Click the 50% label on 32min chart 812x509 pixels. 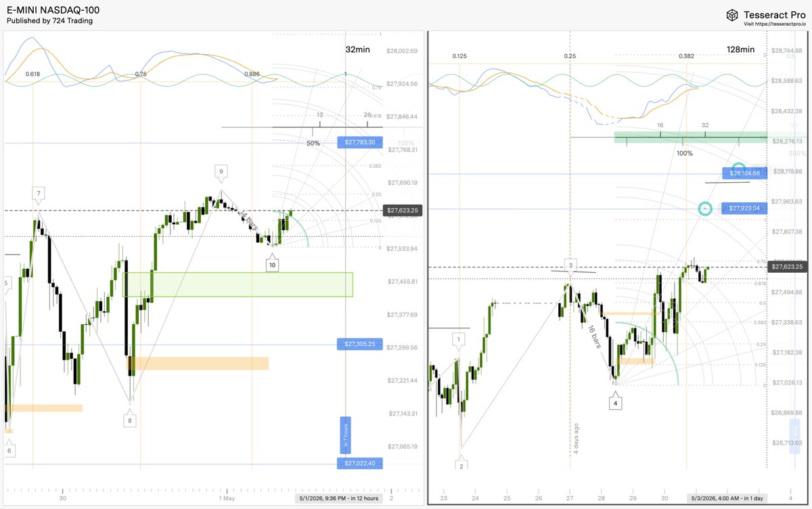313,143
